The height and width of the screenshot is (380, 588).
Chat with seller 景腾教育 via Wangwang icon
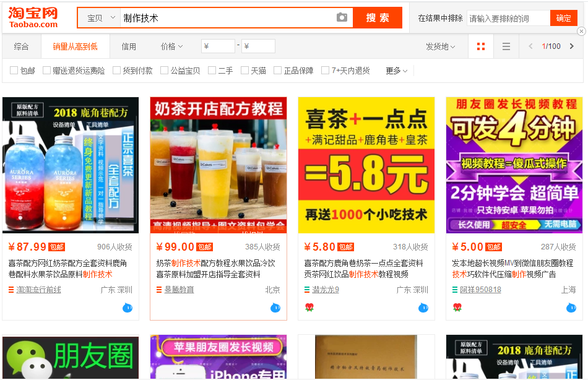click(275, 308)
